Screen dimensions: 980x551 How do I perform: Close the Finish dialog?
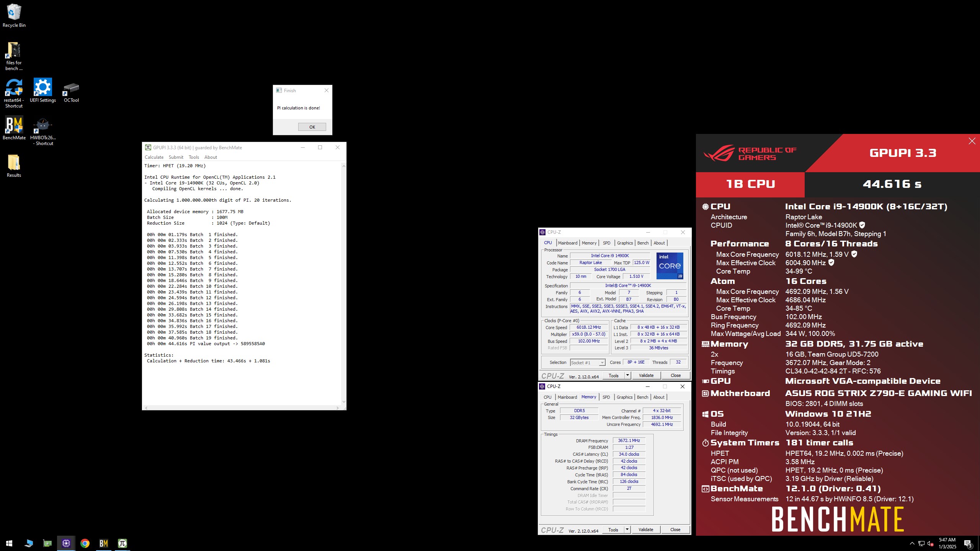327,90
